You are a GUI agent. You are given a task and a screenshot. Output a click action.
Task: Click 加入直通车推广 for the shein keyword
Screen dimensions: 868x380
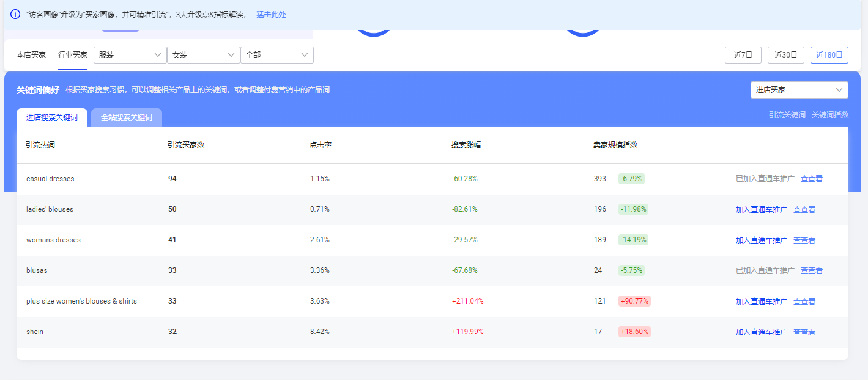[x=760, y=331]
